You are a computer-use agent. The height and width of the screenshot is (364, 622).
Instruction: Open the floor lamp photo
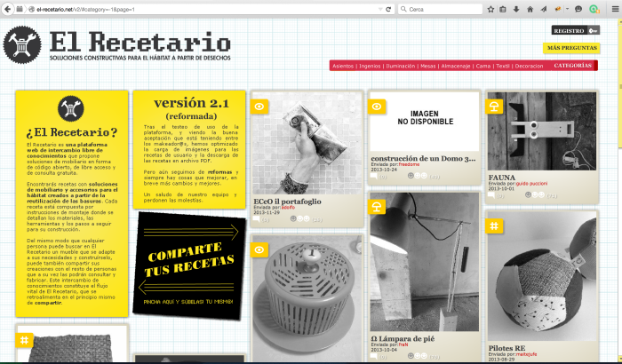[425, 262]
